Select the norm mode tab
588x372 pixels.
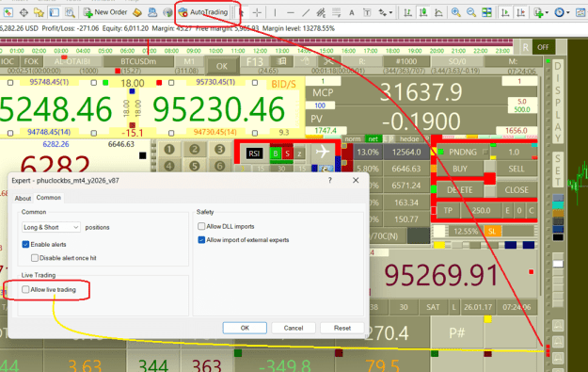tap(353, 138)
